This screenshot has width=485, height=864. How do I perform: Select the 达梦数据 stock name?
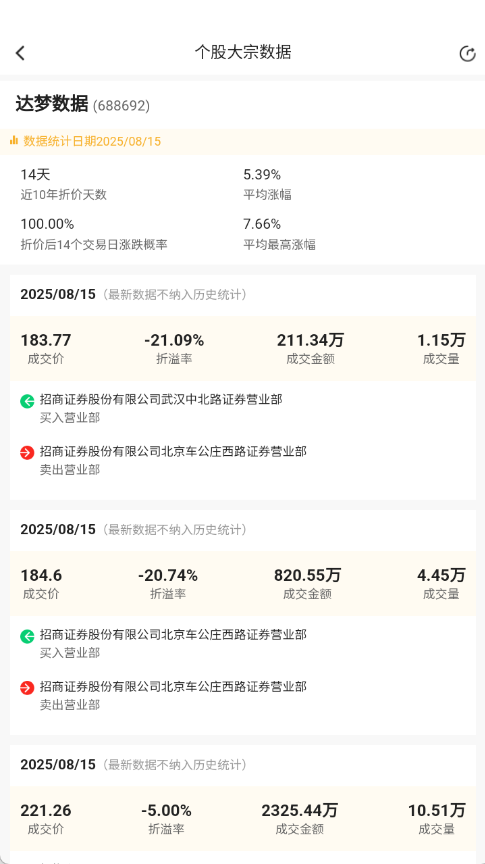pyautogui.click(x=52, y=104)
